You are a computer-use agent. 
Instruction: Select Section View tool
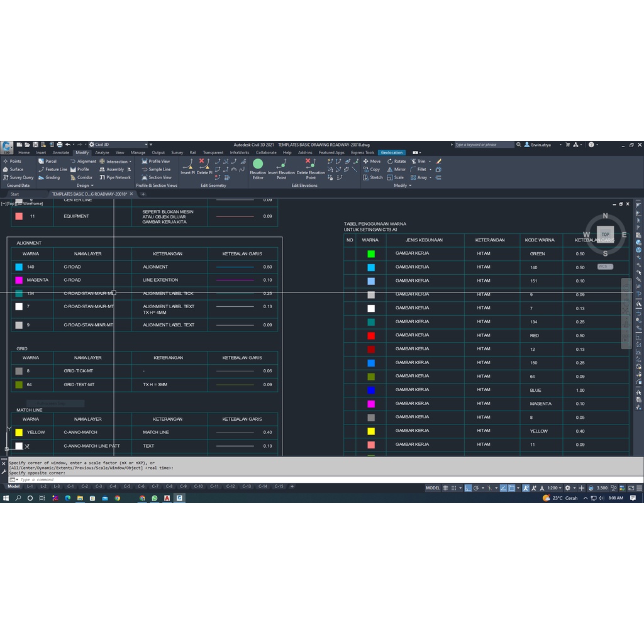click(157, 177)
